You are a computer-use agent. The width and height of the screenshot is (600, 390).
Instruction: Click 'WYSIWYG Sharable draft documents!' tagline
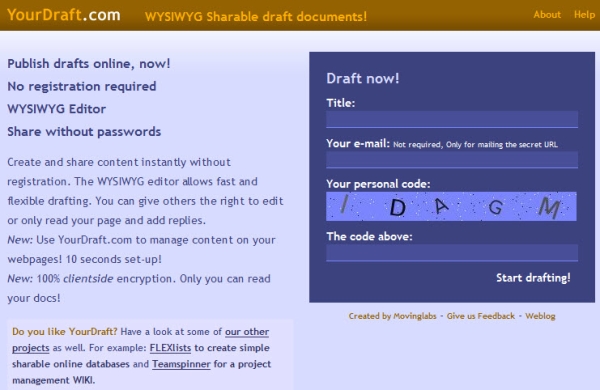[256, 16]
